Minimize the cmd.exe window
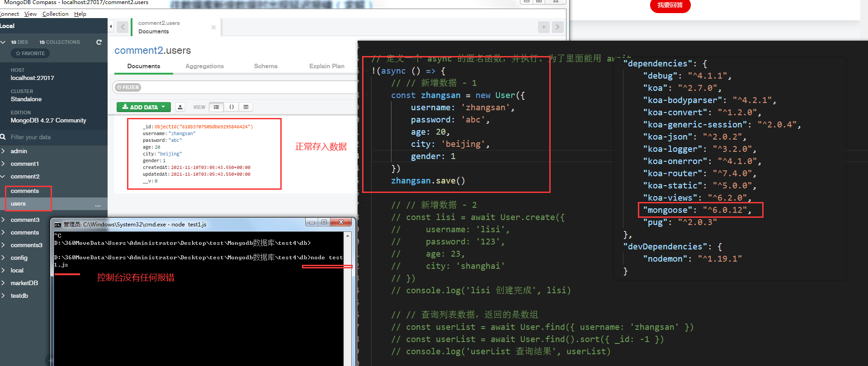This screenshot has width=868, height=366. click(x=312, y=222)
